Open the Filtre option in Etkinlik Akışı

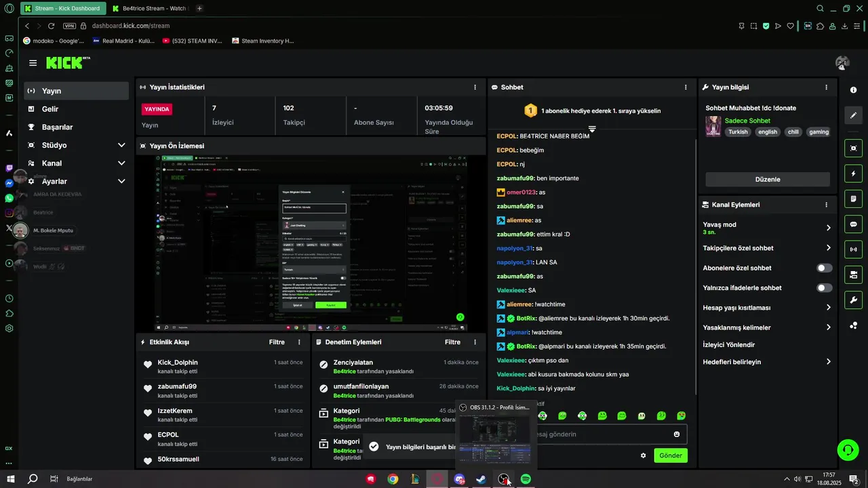click(277, 342)
